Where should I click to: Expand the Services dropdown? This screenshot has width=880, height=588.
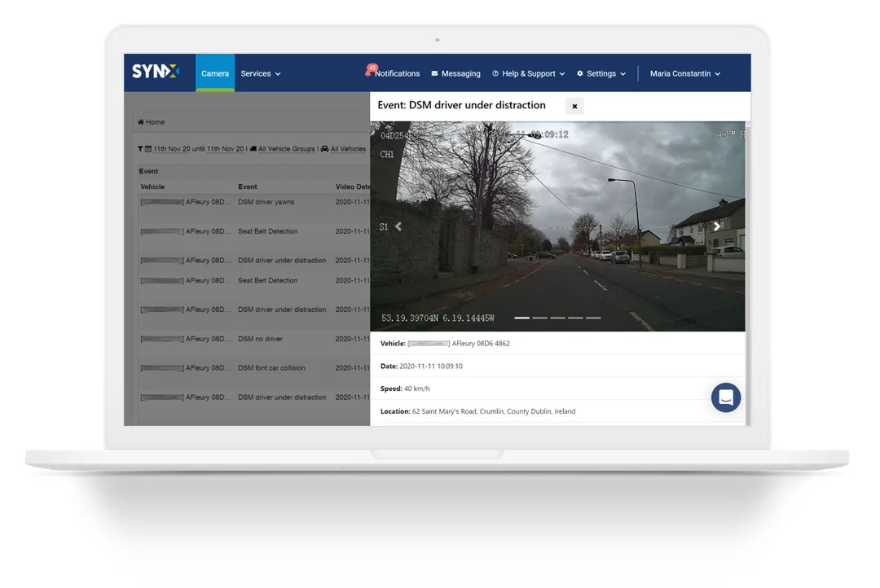261,73
